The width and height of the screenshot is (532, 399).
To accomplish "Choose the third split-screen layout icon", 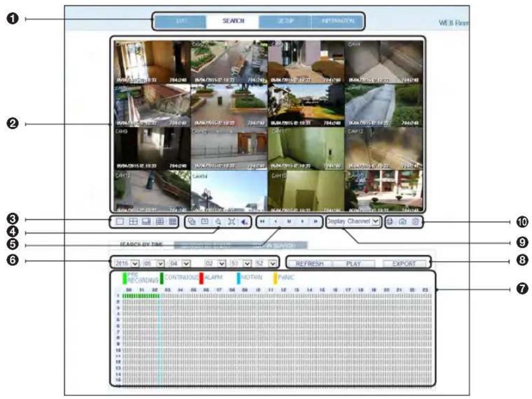I will (146, 221).
